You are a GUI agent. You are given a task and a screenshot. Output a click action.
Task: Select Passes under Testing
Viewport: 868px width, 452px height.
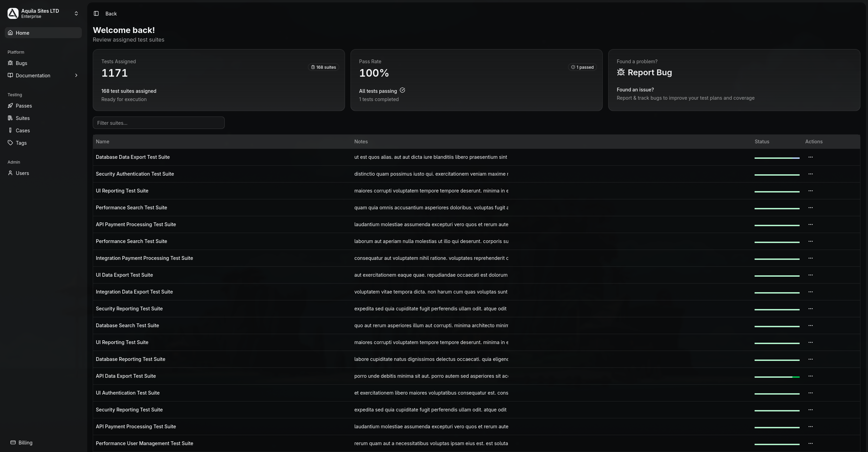24,106
